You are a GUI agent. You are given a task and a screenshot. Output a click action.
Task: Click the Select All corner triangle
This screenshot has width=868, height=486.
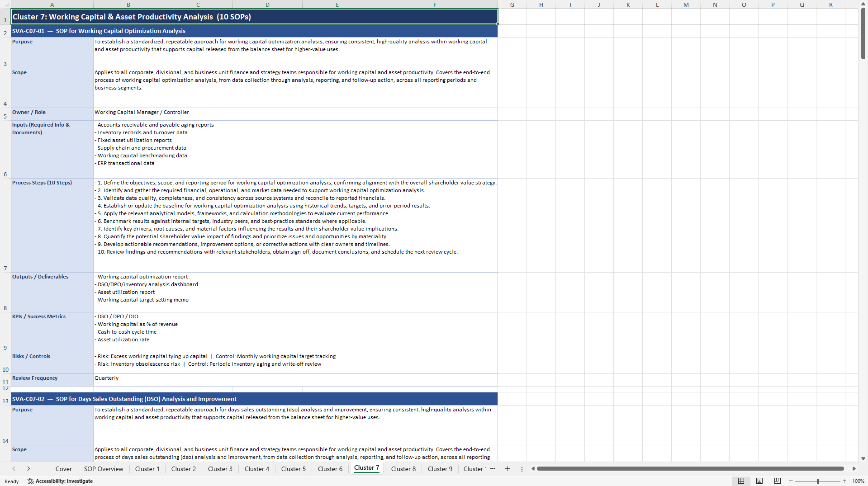point(5,5)
